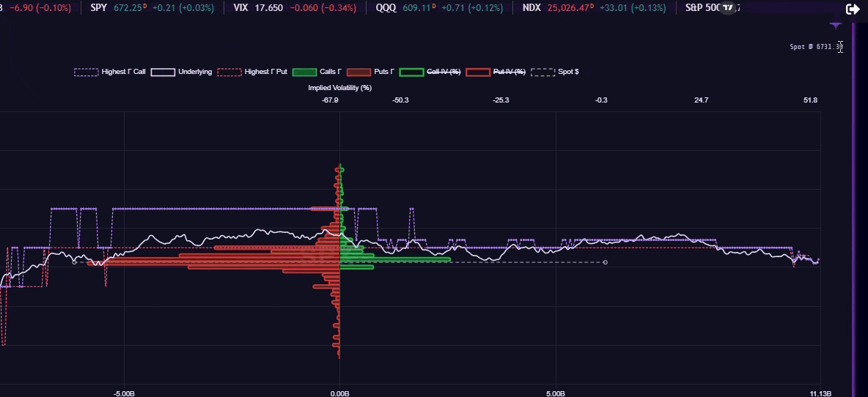868x397 pixels.
Task: Click the purple vertical scrollbar at right edge
Action: (x=853, y=205)
